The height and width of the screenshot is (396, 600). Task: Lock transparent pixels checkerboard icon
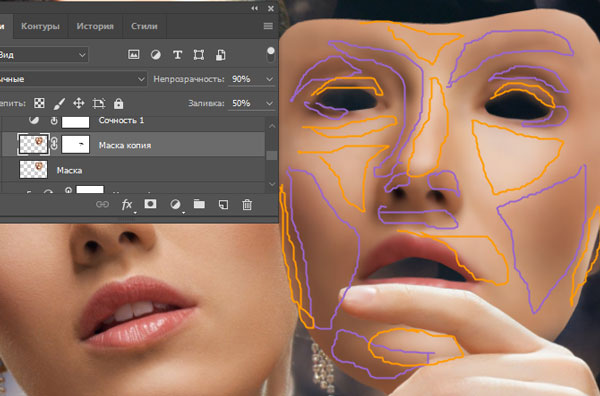pyautogui.click(x=39, y=103)
